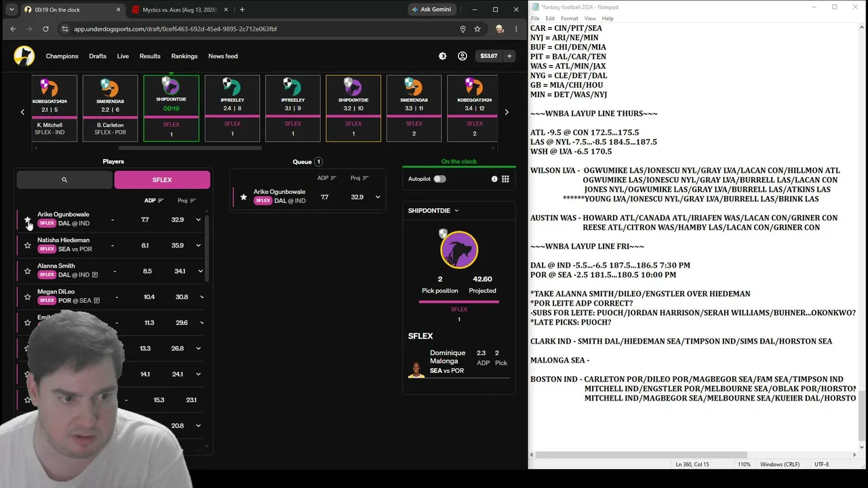Image resolution: width=868 pixels, height=488 pixels.
Task: Click the players search magnifier button
Action: [x=64, y=180]
